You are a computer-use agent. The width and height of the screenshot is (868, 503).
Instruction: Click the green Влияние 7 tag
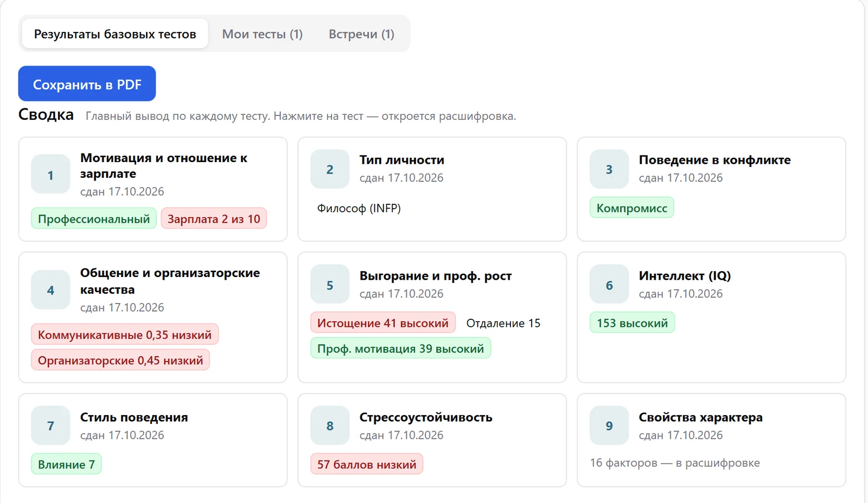pyautogui.click(x=66, y=464)
